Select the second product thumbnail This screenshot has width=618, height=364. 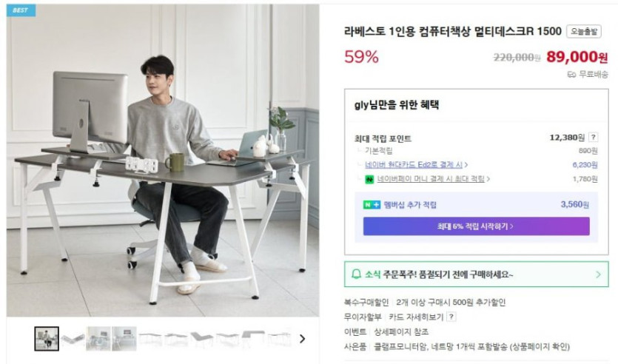pos(73,339)
